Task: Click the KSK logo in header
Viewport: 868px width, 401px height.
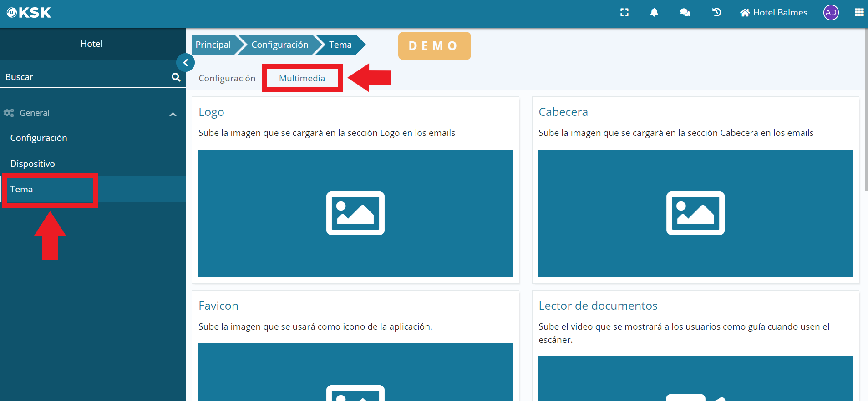Action: point(29,13)
